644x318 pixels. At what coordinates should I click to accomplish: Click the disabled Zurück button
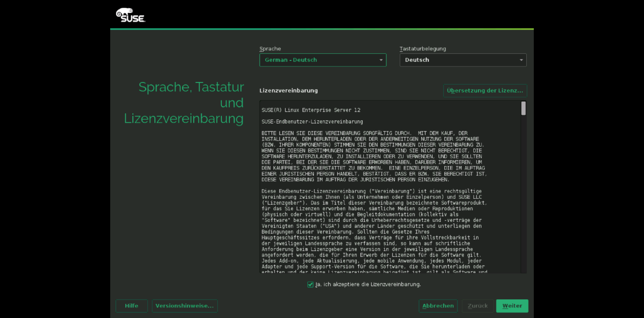(x=478, y=306)
